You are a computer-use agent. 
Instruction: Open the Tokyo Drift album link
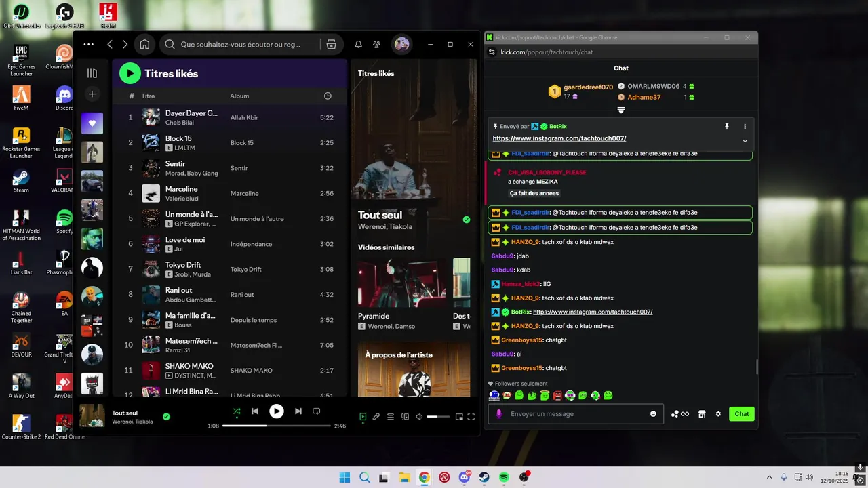tap(246, 269)
